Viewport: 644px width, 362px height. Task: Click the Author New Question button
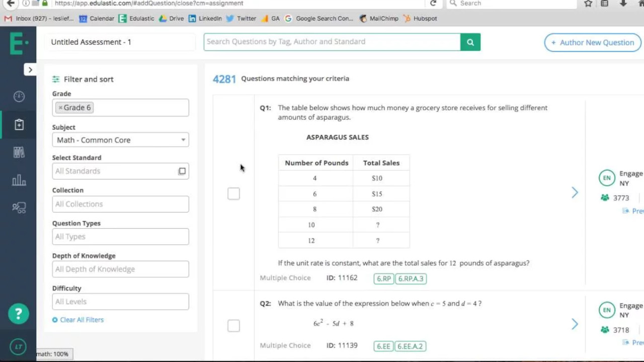(x=593, y=42)
